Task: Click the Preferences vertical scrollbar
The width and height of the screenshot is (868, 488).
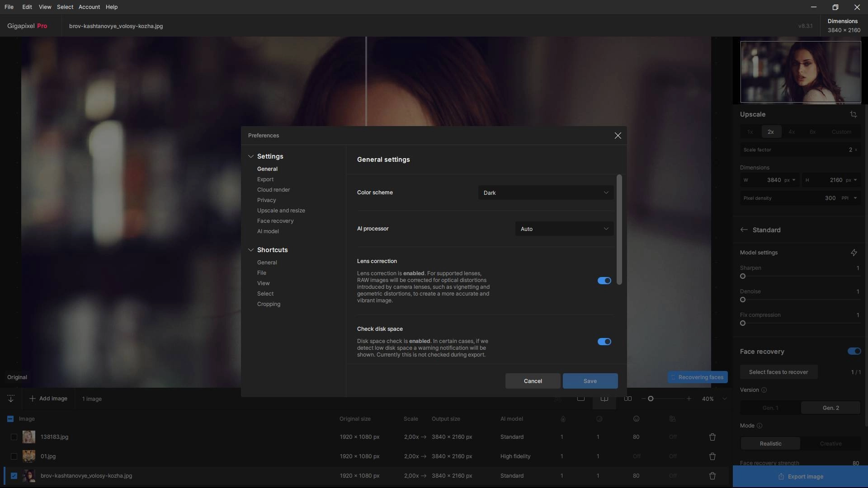Action: [619, 230]
